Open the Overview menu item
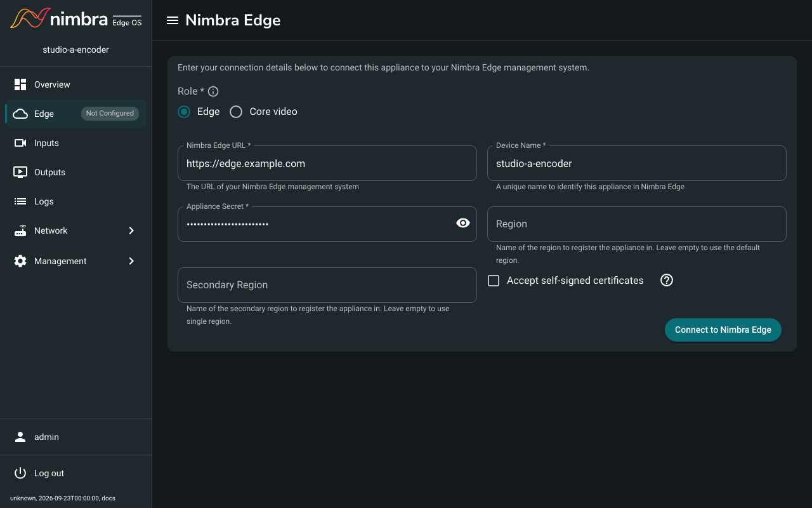The image size is (812, 508). pyautogui.click(x=76, y=84)
